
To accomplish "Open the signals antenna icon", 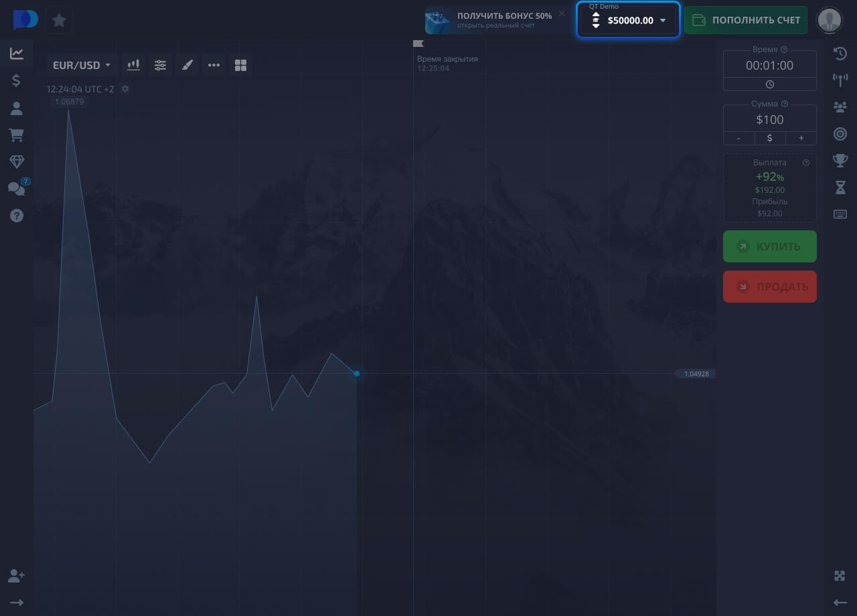I will click(840, 80).
